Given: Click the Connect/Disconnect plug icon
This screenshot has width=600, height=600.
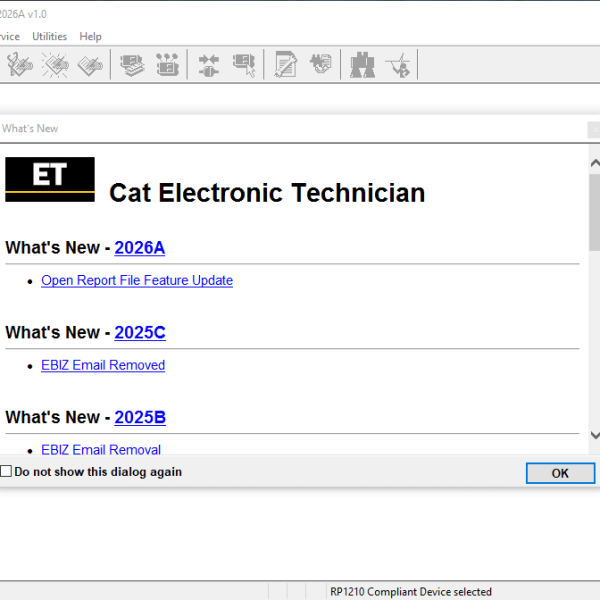Looking at the screenshot, I should [x=209, y=65].
